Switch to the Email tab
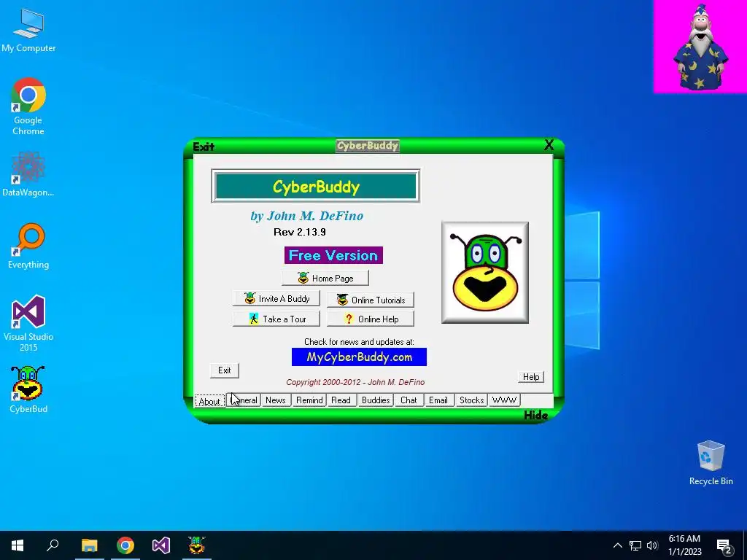 pyautogui.click(x=438, y=400)
